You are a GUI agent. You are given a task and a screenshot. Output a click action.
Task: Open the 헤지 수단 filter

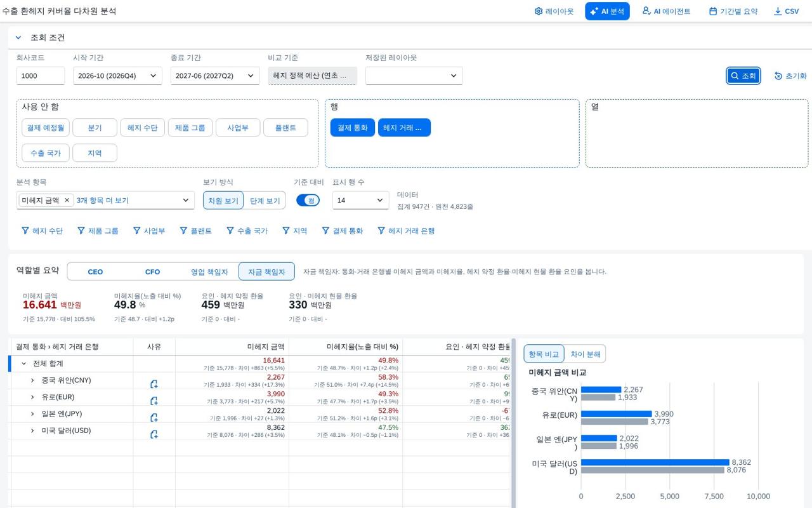point(43,231)
